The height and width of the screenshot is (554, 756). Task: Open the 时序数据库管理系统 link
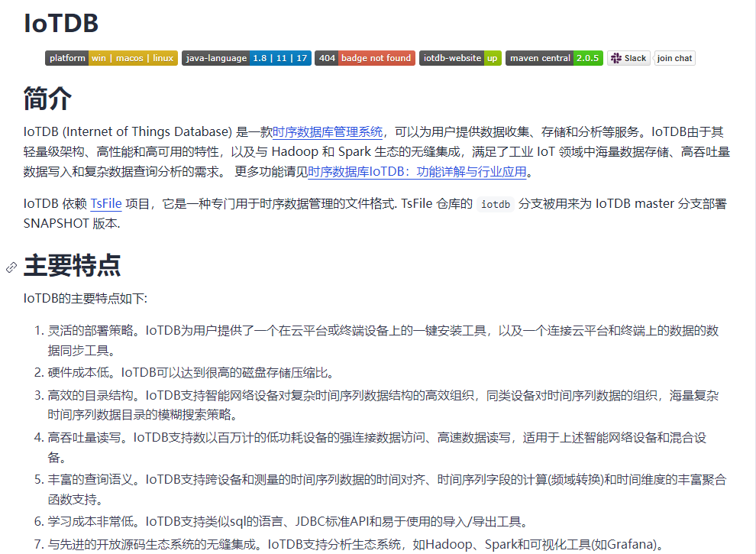click(x=327, y=131)
